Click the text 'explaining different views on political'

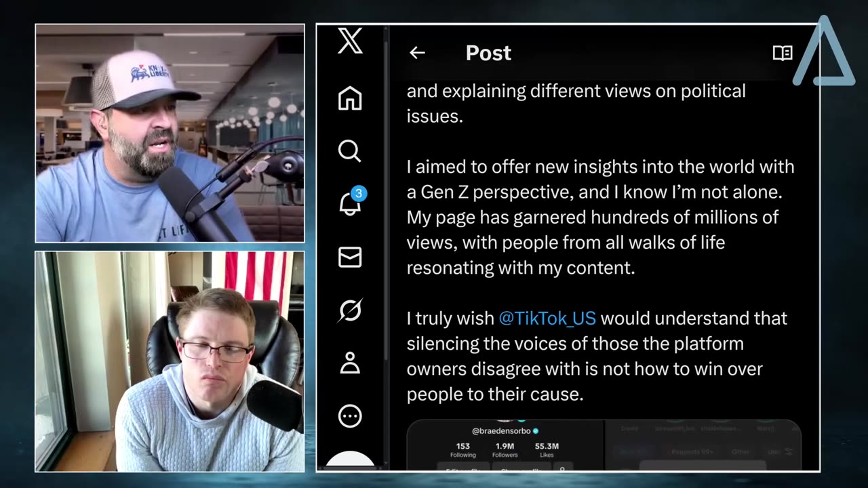coord(595,91)
